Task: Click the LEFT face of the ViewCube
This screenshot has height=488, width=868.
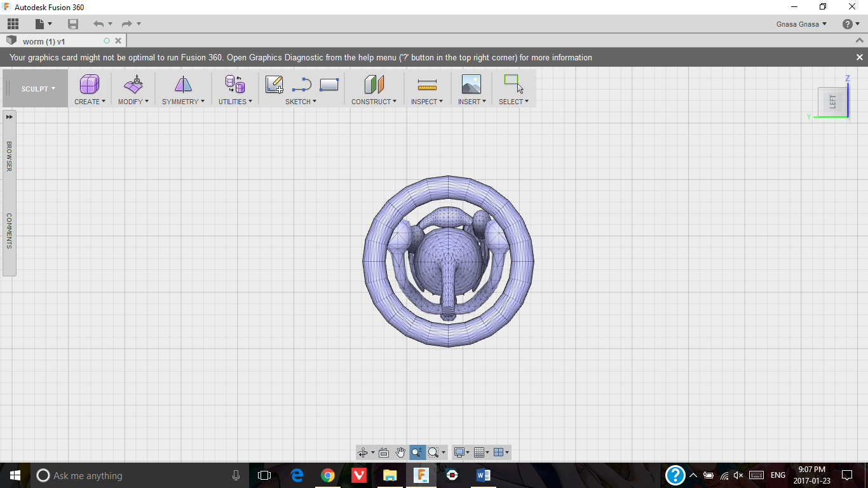Action: click(832, 102)
